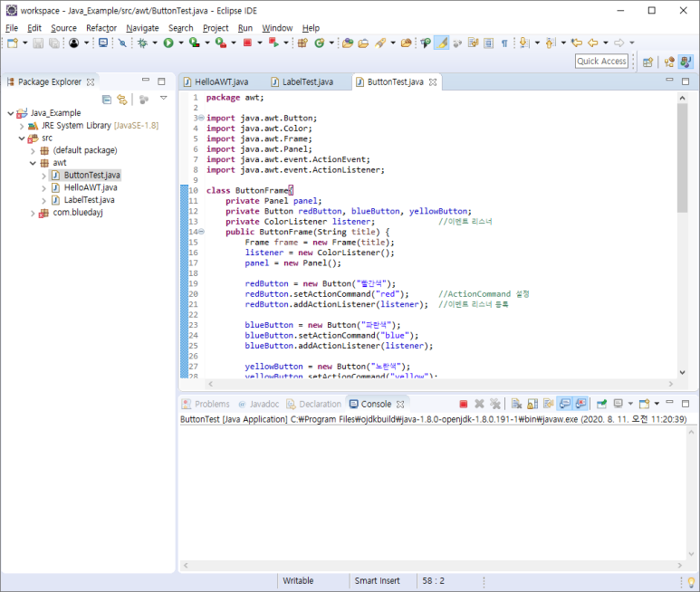Image resolution: width=700 pixels, height=592 pixels.
Task: Open the Navigate menu
Action: pos(142,28)
